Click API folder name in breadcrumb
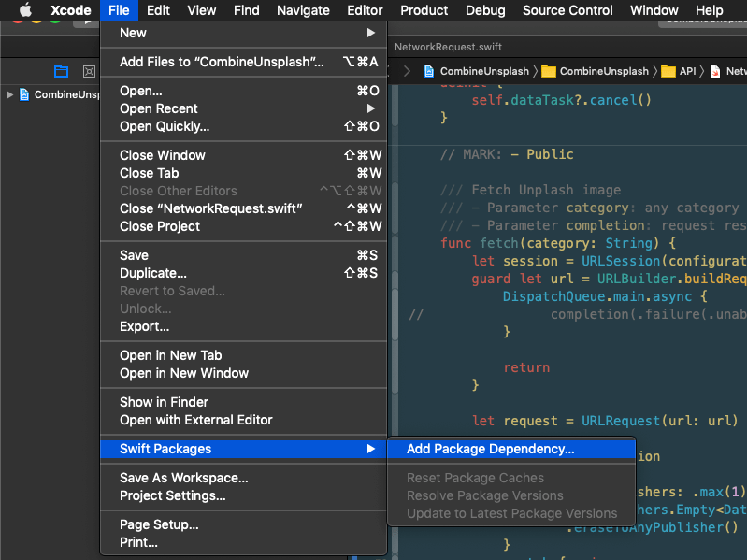Viewport: 747px width, 560px height. point(687,71)
